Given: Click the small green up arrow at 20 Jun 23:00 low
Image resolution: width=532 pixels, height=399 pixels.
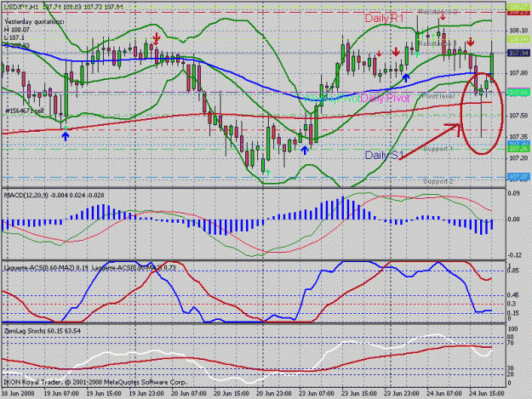Looking at the screenshot, I should (268, 172).
